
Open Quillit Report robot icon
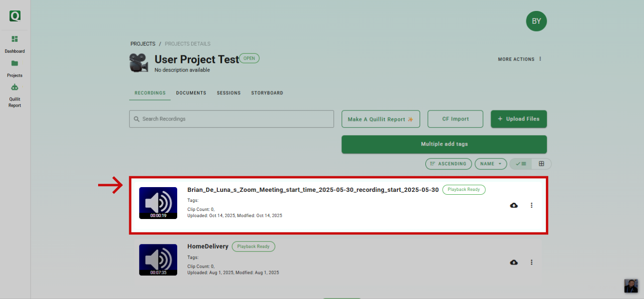(15, 88)
